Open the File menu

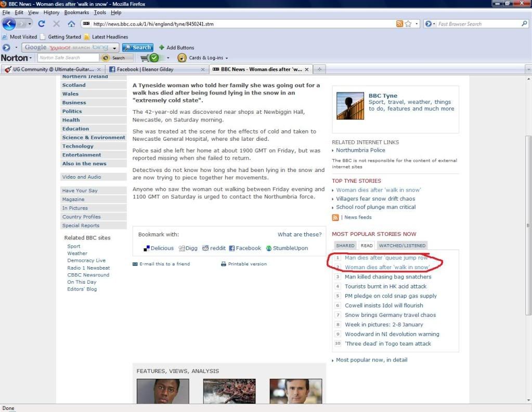[6, 12]
